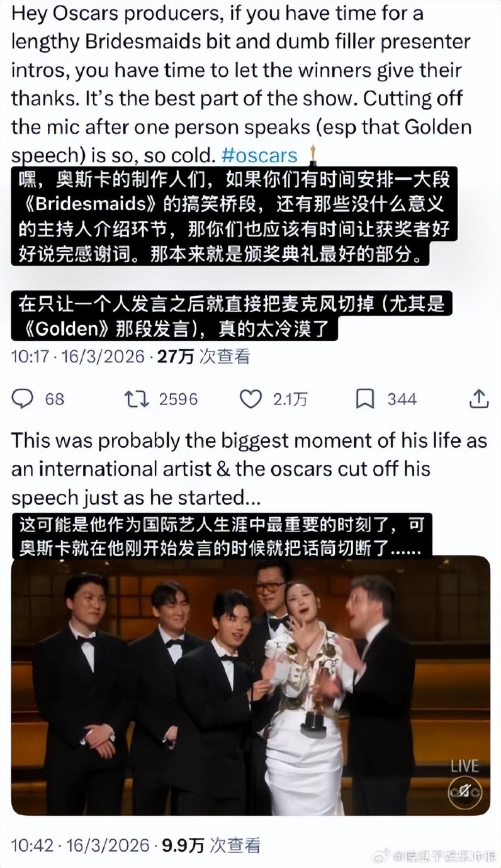Click the 344 bookmarks count
The image size is (501, 868).
tap(402, 399)
